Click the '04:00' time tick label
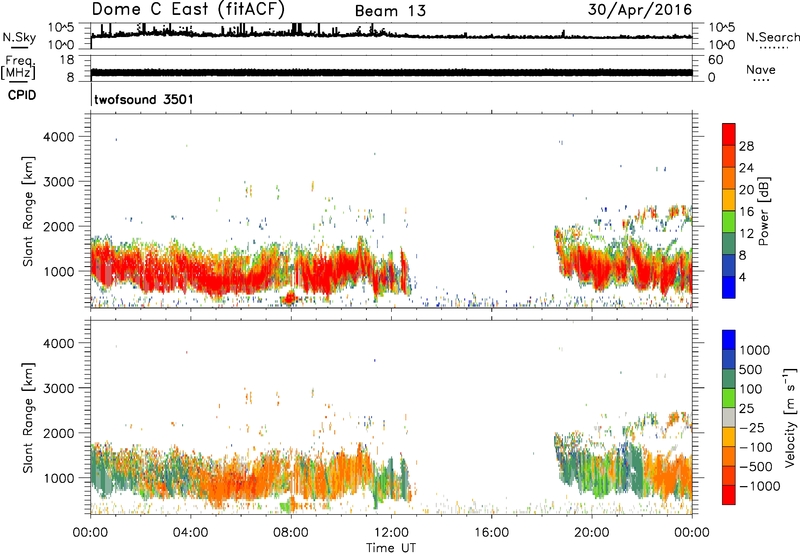Screen dimensions: 800x554 pyautogui.click(x=190, y=533)
